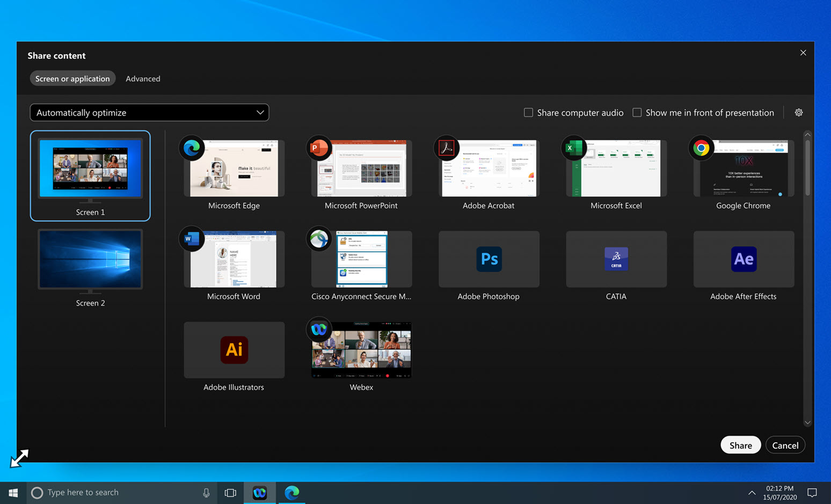Select the Microsoft Excel window preview
The height and width of the screenshot is (504, 831).
[x=616, y=169]
